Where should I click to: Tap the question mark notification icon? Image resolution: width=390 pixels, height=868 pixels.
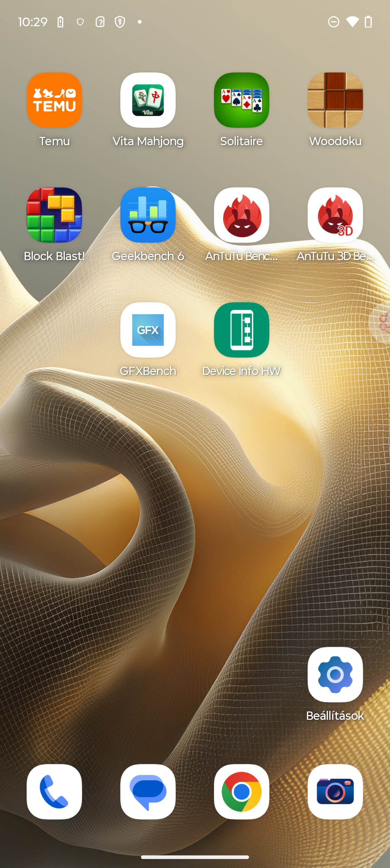point(100,22)
